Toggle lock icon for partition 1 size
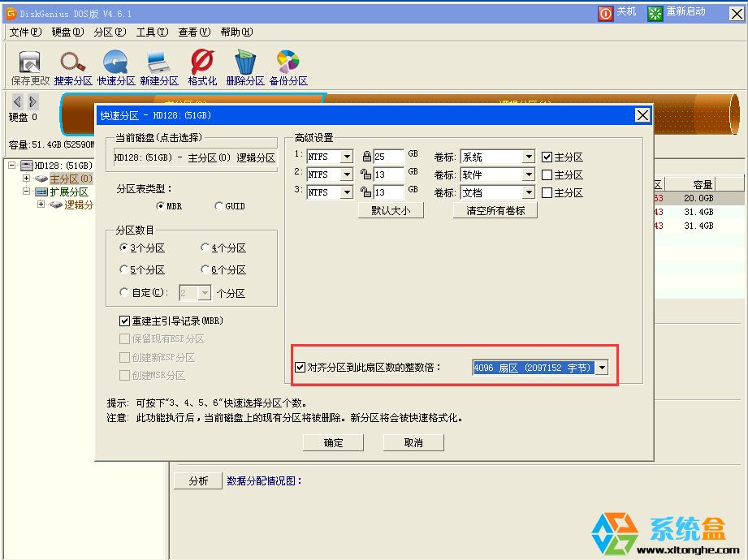The height and width of the screenshot is (560, 748). pyautogui.click(x=367, y=157)
